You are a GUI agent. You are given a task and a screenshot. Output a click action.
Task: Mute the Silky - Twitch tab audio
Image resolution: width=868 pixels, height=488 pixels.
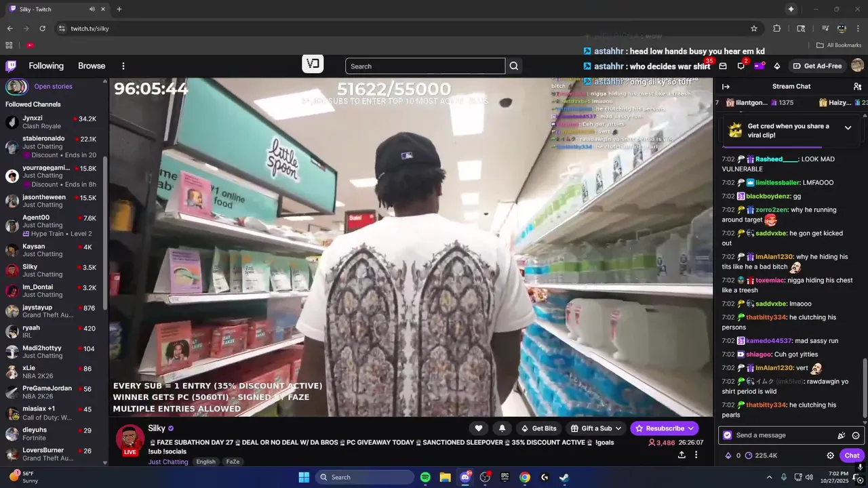click(x=92, y=9)
